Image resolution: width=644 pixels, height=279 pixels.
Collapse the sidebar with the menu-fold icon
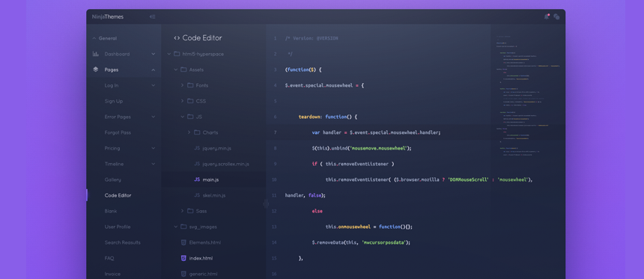click(x=152, y=16)
